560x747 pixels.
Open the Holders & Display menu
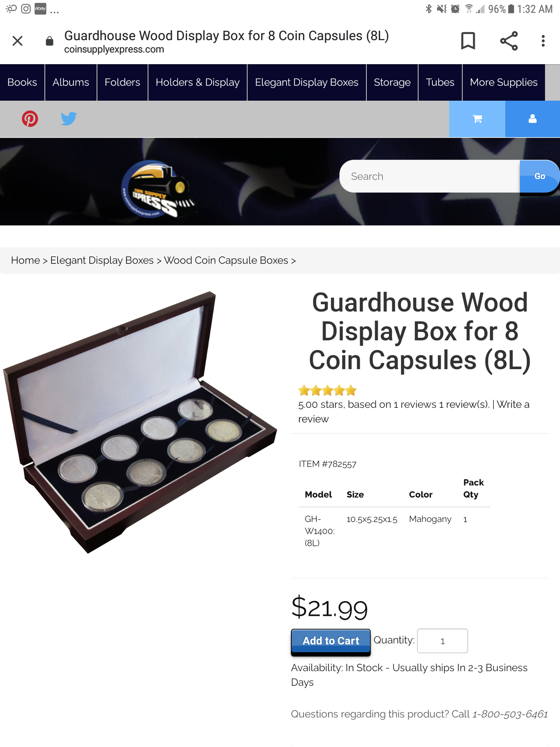click(x=198, y=82)
